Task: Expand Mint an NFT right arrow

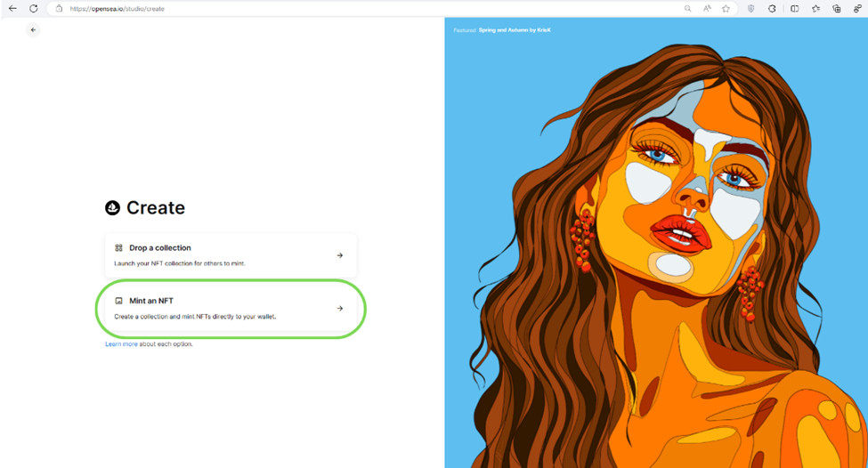Action: click(340, 308)
